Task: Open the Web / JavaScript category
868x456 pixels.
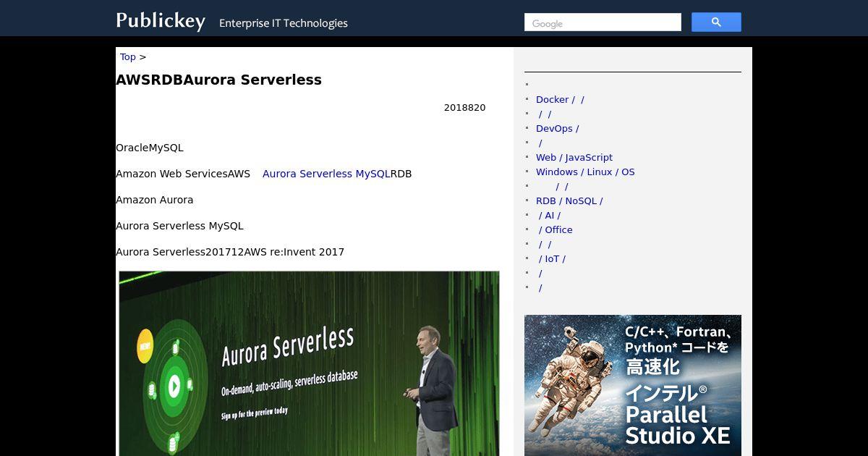Action: point(574,158)
